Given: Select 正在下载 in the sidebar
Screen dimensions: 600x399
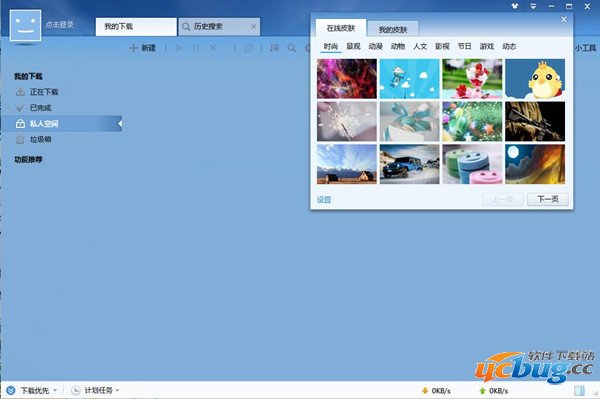Looking at the screenshot, I should [44, 92].
